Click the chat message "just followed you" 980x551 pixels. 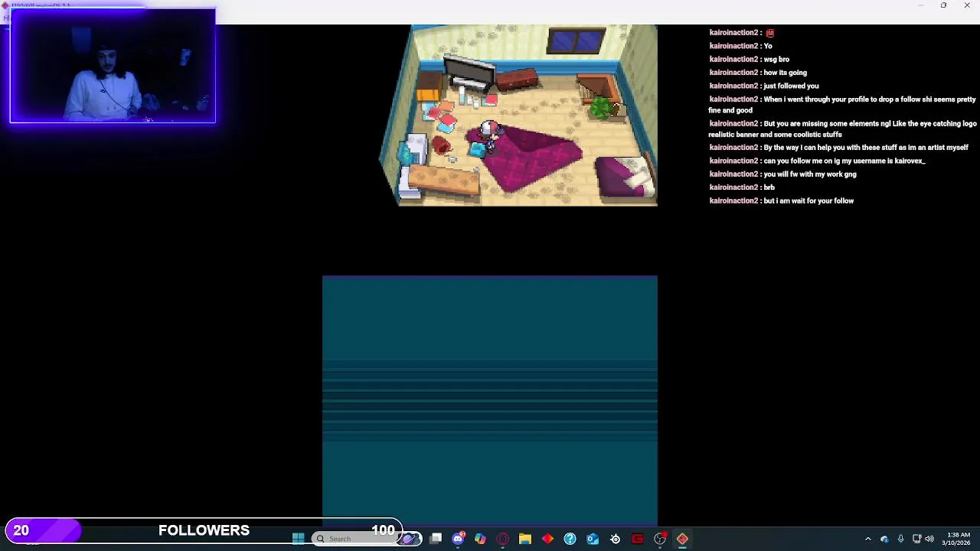tap(791, 86)
